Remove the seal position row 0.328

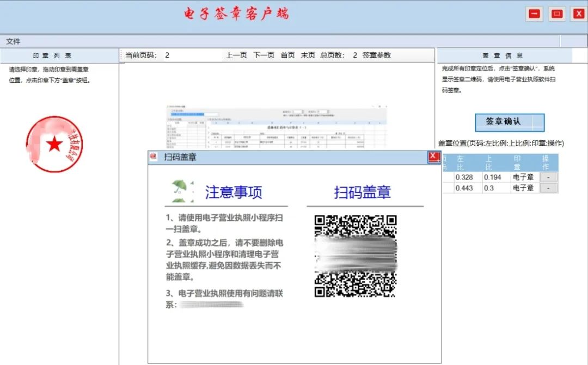click(548, 177)
